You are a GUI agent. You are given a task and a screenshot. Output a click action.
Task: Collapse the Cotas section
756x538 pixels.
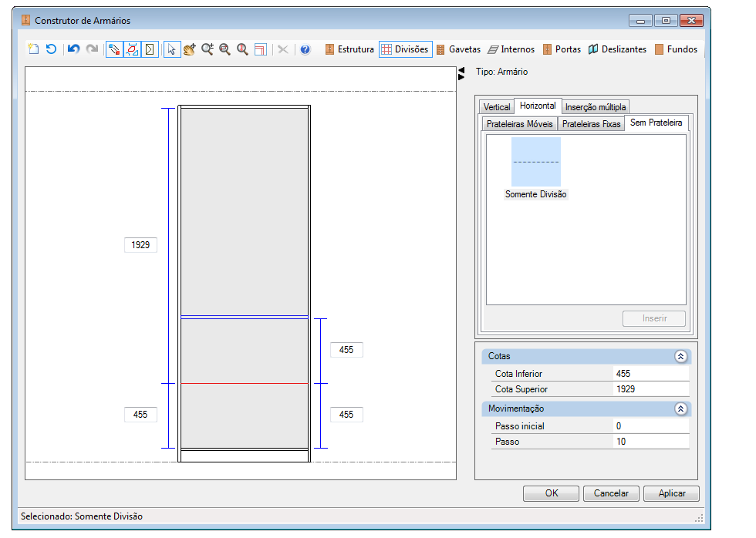coord(680,356)
